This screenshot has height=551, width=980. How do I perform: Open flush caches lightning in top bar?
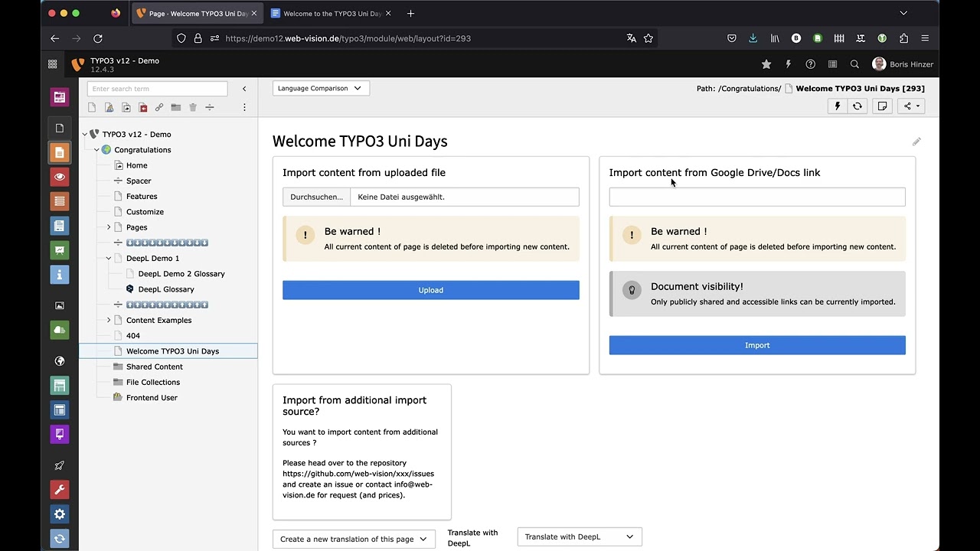pyautogui.click(x=788, y=64)
